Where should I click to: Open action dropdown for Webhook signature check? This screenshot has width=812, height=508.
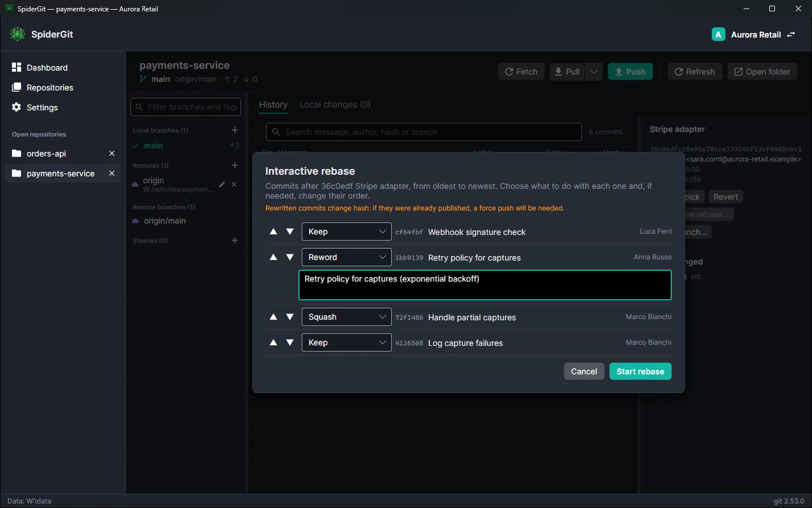pyautogui.click(x=346, y=232)
